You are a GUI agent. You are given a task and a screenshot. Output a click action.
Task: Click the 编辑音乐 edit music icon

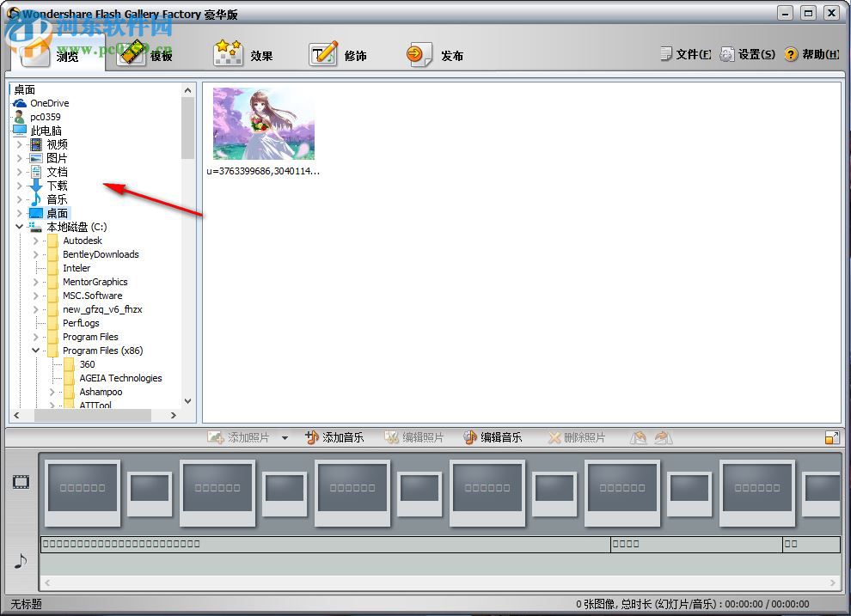470,436
